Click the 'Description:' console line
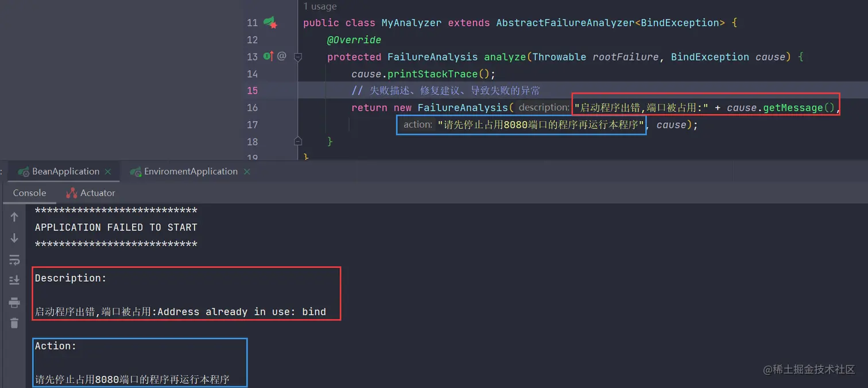This screenshot has width=868, height=388. click(71, 278)
